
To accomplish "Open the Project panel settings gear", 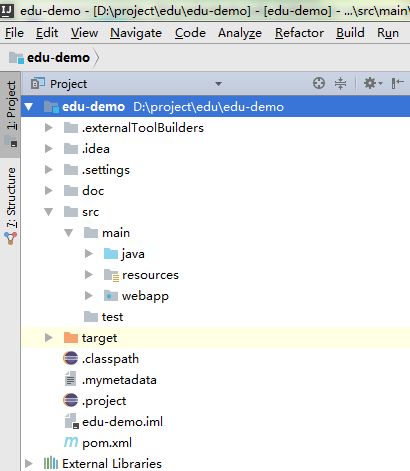I will (x=372, y=83).
